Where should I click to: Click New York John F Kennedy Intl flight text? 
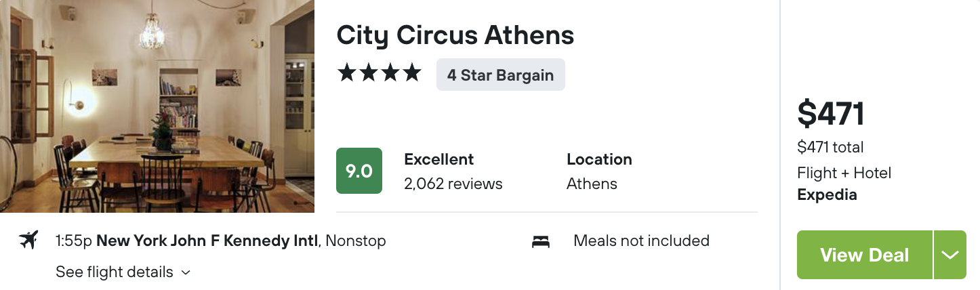click(207, 241)
